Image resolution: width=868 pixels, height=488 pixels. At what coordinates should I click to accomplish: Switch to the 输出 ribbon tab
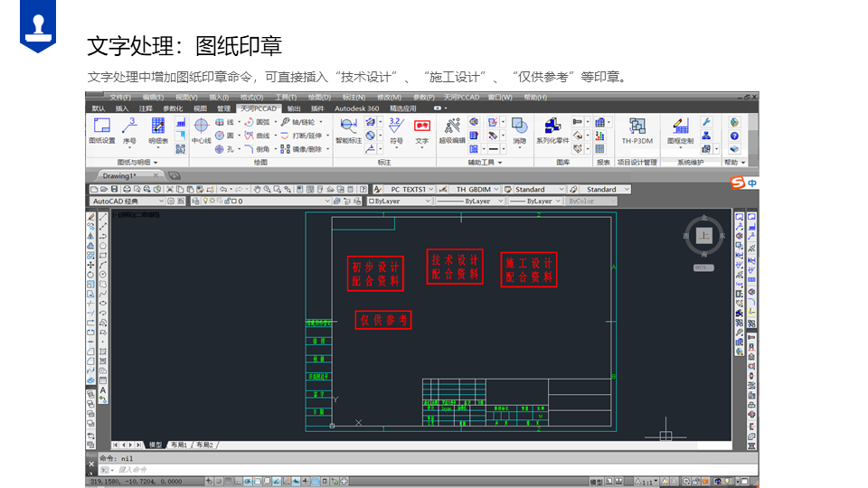tap(294, 108)
